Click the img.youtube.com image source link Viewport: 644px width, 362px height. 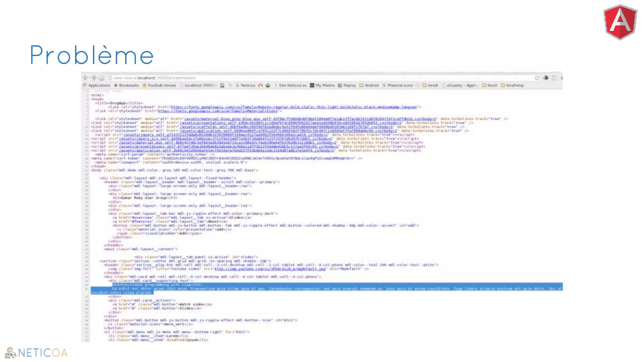(270, 269)
